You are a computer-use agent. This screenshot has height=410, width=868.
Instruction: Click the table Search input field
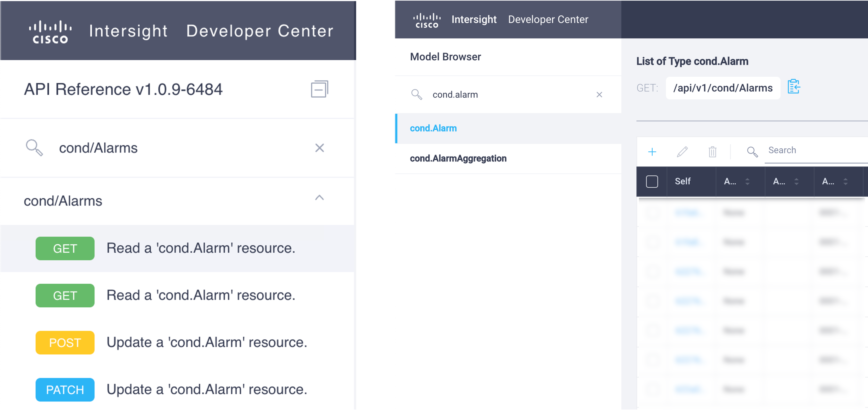pyautogui.click(x=815, y=150)
